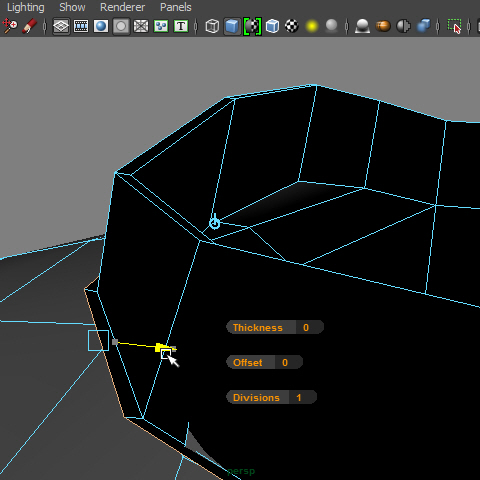Enable textured display checker sphere
Screen dimensions: 480x480
point(292,26)
